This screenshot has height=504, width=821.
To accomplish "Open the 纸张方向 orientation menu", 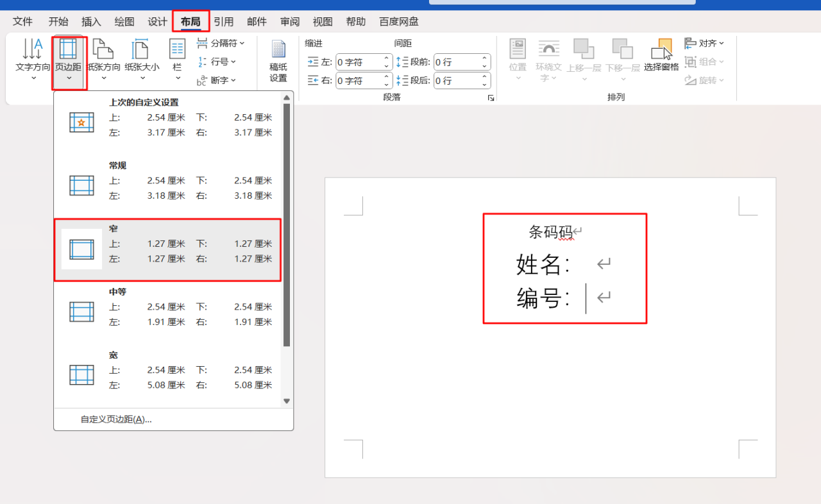I will coord(103,59).
